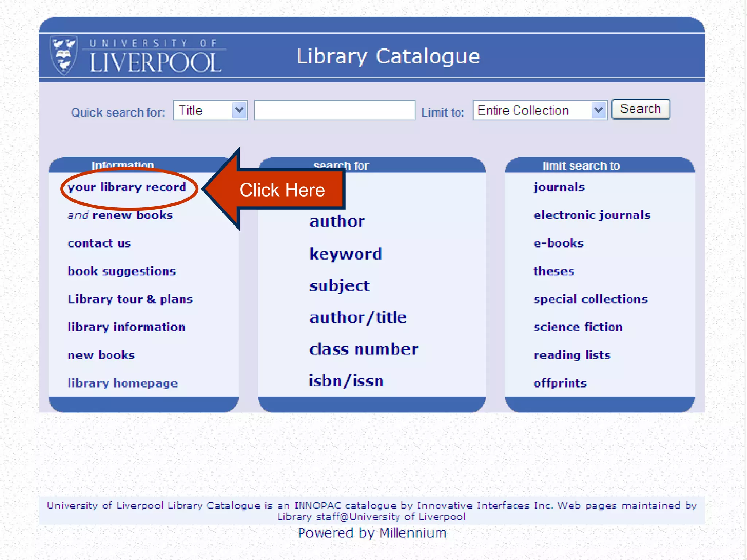The height and width of the screenshot is (560, 747).
Task: Search by 'author' link
Action: [337, 222]
